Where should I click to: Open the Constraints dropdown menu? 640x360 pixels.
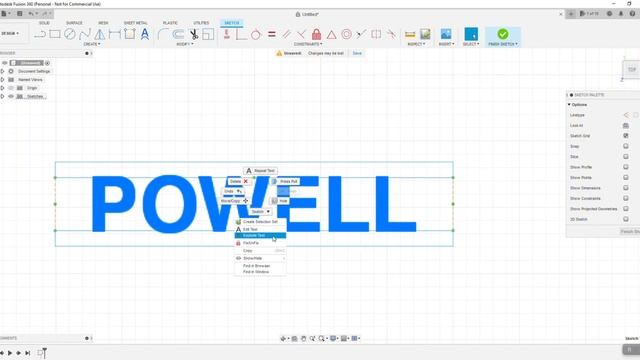pyautogui.click(x=308, y=44)
